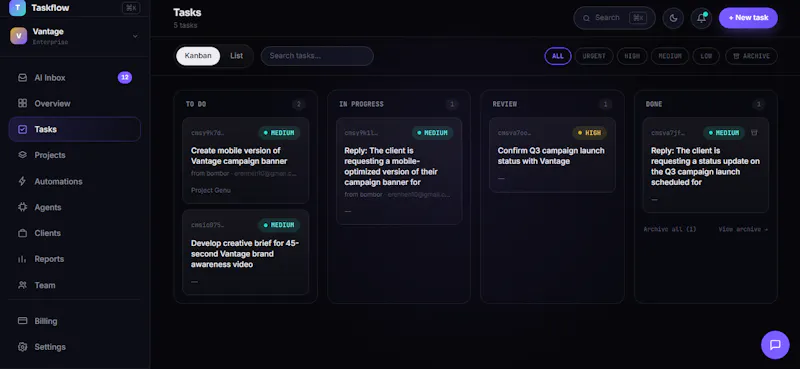This screenshot has width=800, height=369.
Task: Filter tasks by MEDIUM priority
Action: tap(670, 56)
